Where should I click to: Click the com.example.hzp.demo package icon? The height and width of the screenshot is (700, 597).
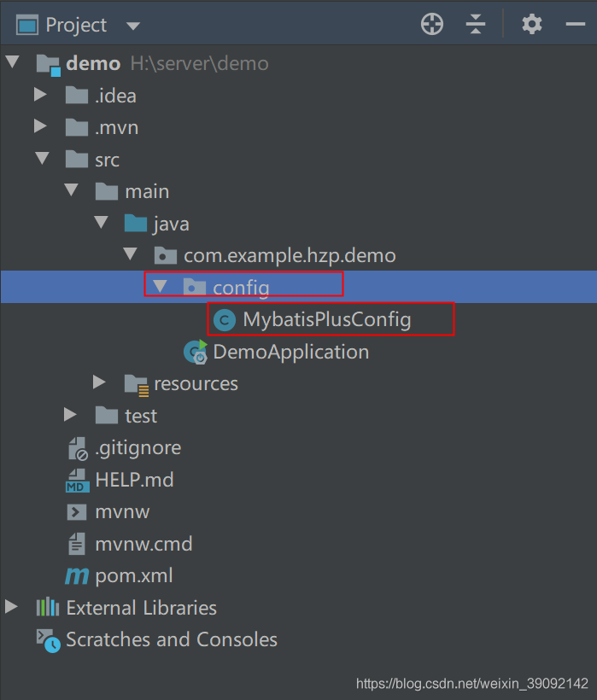(165, 255)
